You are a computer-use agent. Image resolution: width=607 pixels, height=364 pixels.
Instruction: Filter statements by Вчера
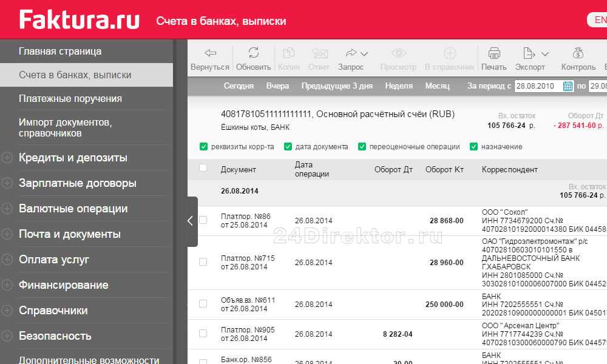277,86
